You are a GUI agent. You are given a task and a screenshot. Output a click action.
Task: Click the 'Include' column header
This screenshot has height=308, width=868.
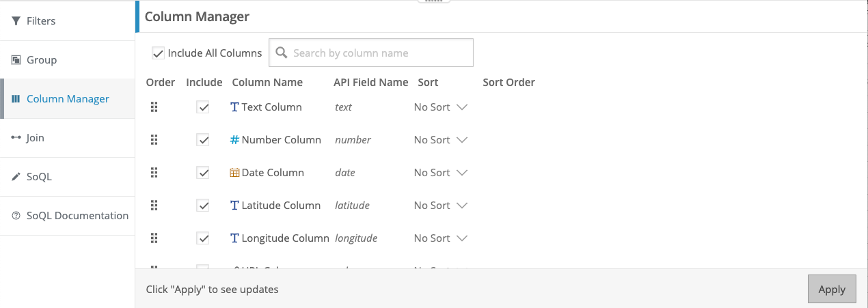click(204, 83)
